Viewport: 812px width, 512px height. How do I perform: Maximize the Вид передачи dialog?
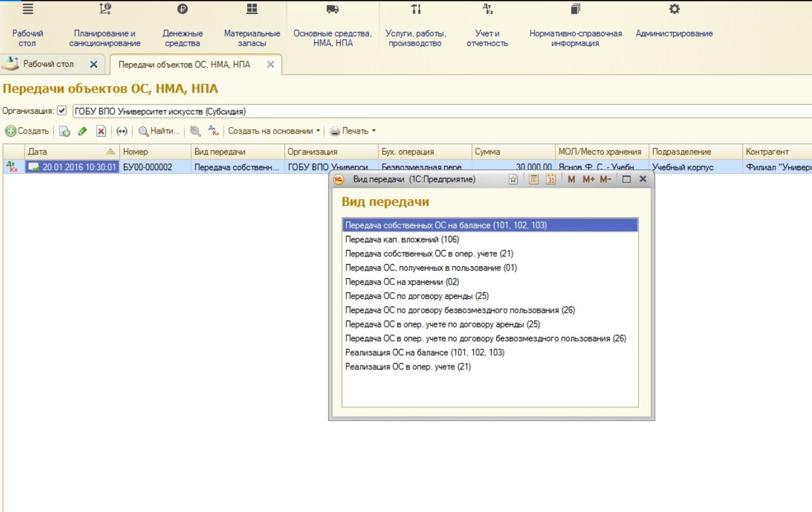click(x=627, y=180)
